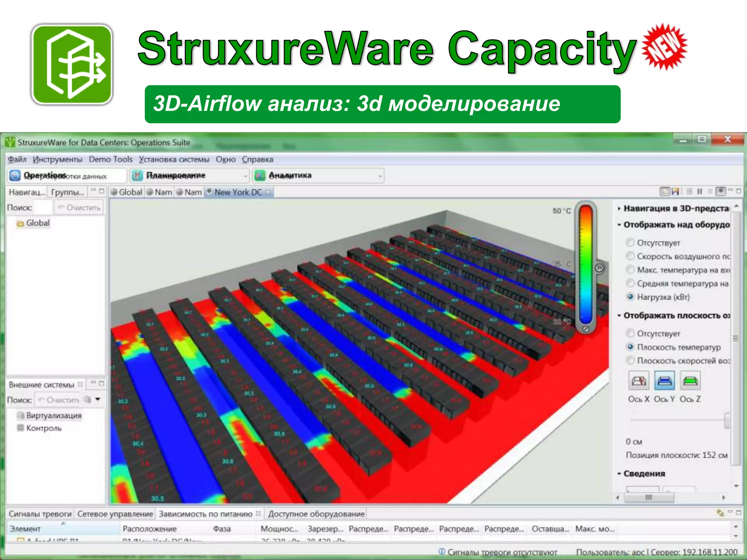Click the layout icon left of the save icon

coord(665,191)
